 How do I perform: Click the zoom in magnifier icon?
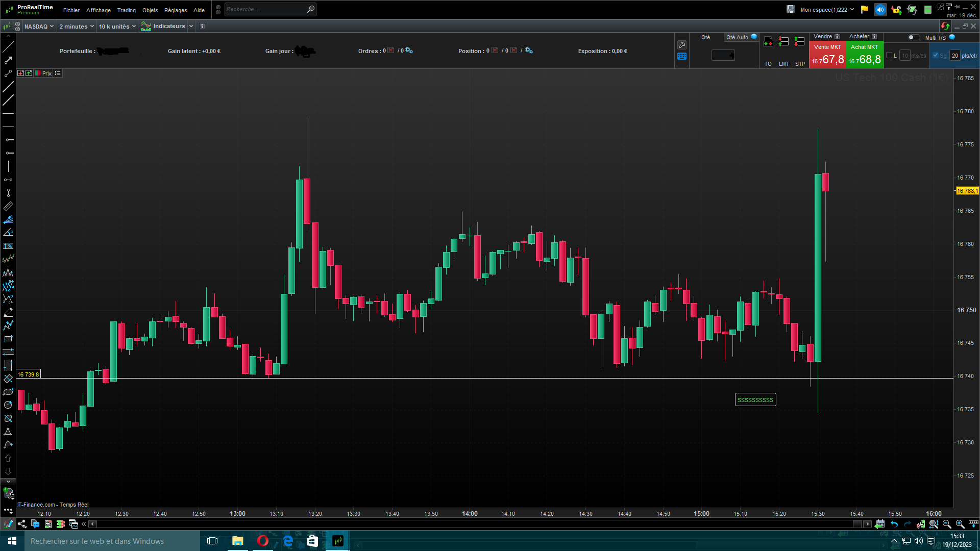(x=960, y=524)
